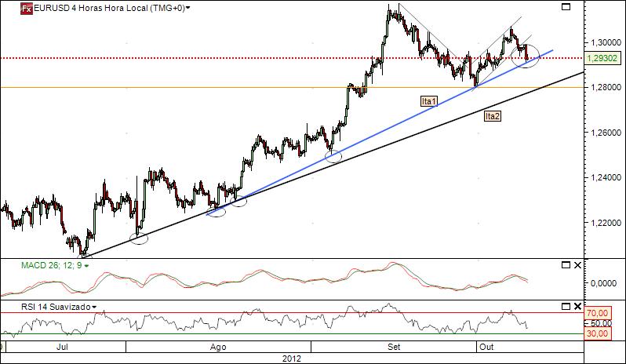Select the lta2 trendline label

click(493, 116)
